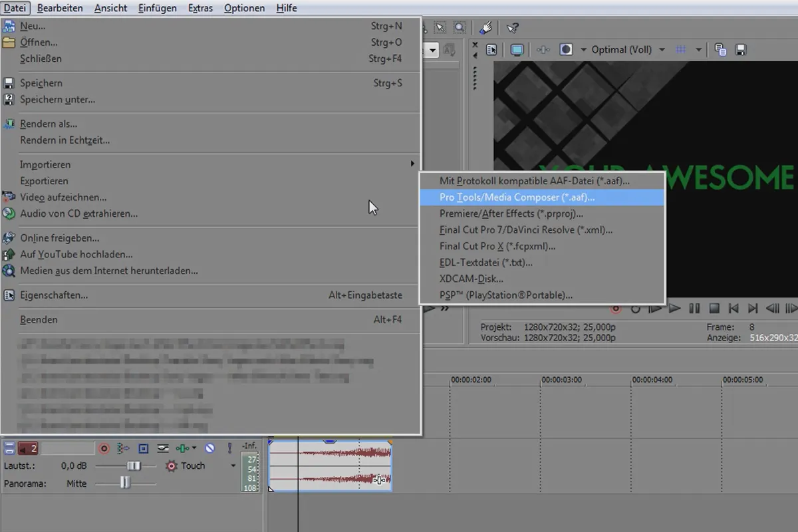The height and width of the screenshot is (532, 798).
Task: Open the Optimal (Voll) preview quality dropdown
Action: [x=628, y=50]
